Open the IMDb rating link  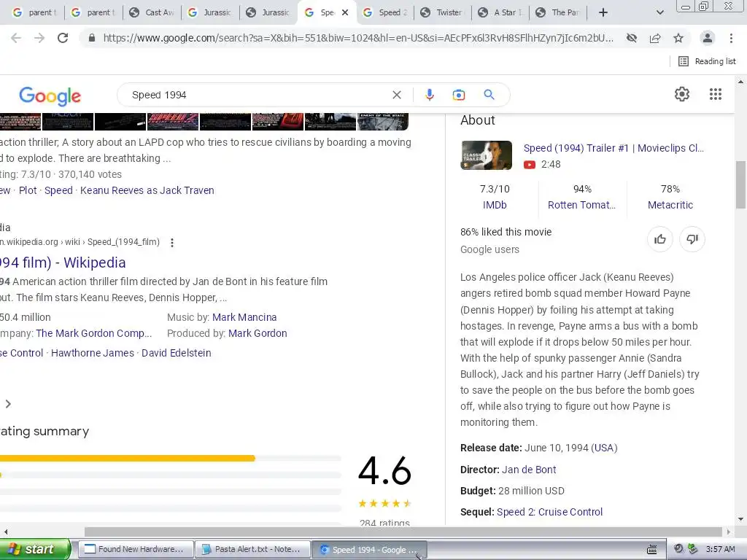[x=495, y=205]
